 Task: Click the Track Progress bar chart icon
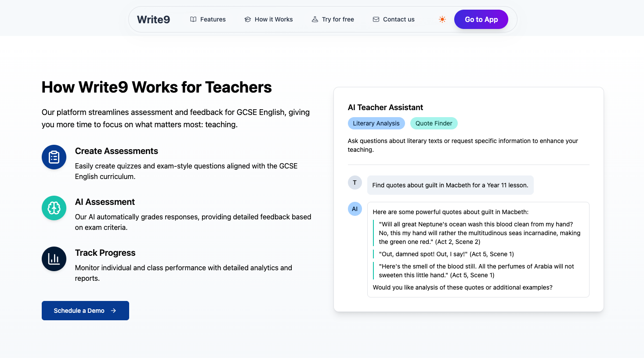tap(54, 259)
